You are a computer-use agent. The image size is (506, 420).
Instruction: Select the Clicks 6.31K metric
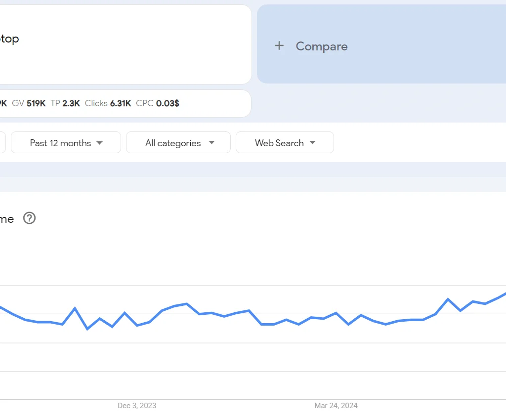click(x=110, y=103)
